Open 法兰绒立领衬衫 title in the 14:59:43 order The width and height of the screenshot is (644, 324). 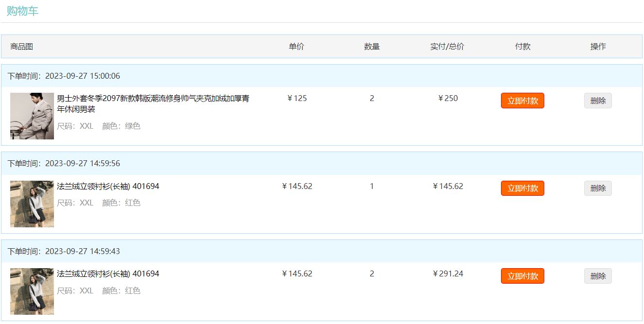(108, 273)
